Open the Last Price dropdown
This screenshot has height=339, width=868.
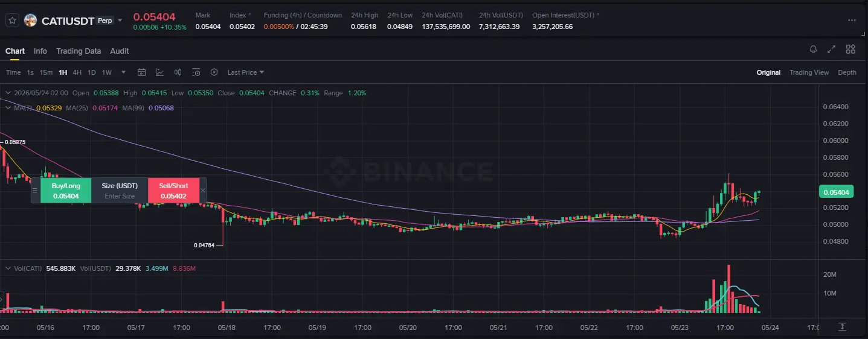[x=246, y=72]
